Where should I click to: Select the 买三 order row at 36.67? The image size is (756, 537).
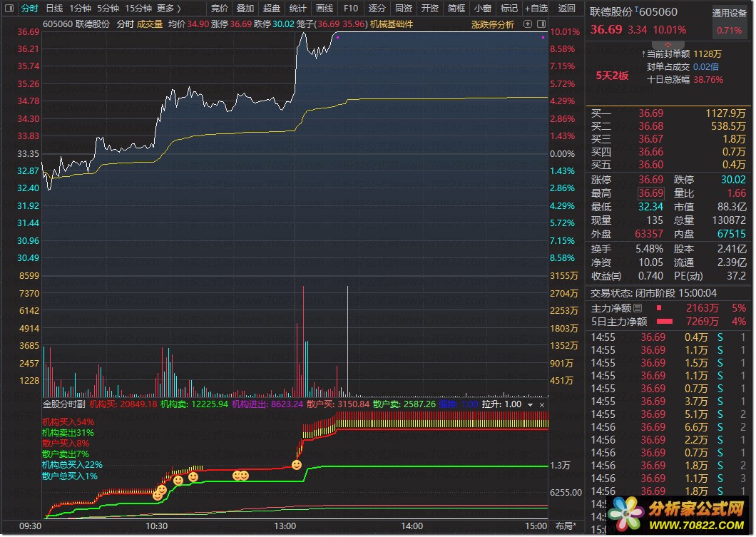668,139
